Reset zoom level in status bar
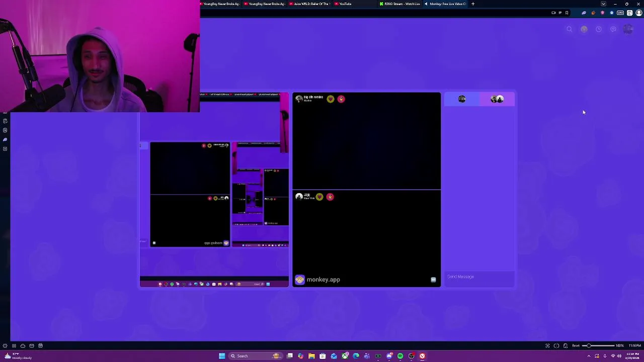The height and width of the screenshot is (362, 644). pyautogui.click(x=576, y=346)
